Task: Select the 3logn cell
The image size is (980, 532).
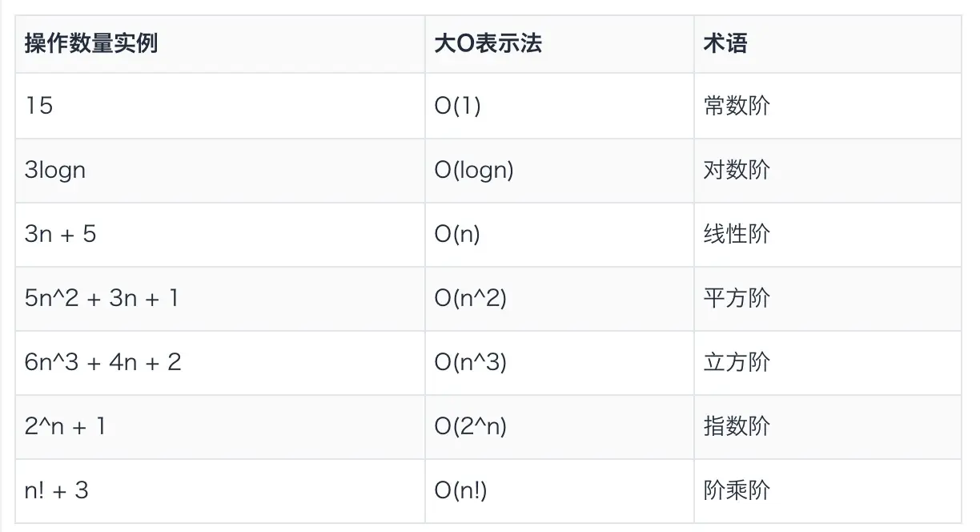Action: (x=220, y=171)
